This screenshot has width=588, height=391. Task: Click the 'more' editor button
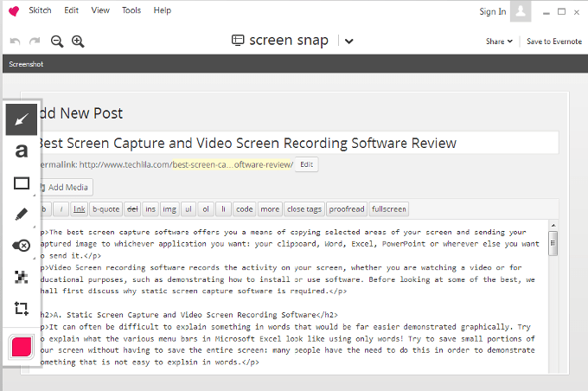coord(270,209)
